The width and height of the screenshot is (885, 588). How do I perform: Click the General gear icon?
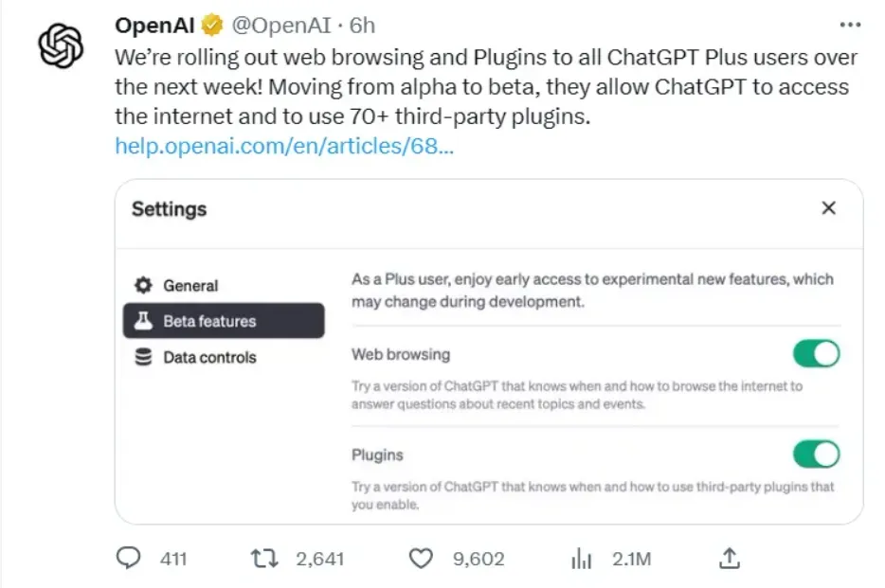(x=144, y=285)
